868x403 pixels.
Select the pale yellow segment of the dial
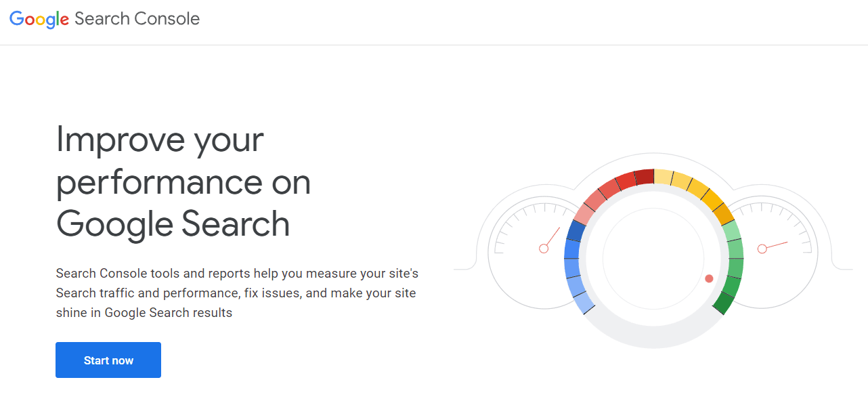click(664, 177)
